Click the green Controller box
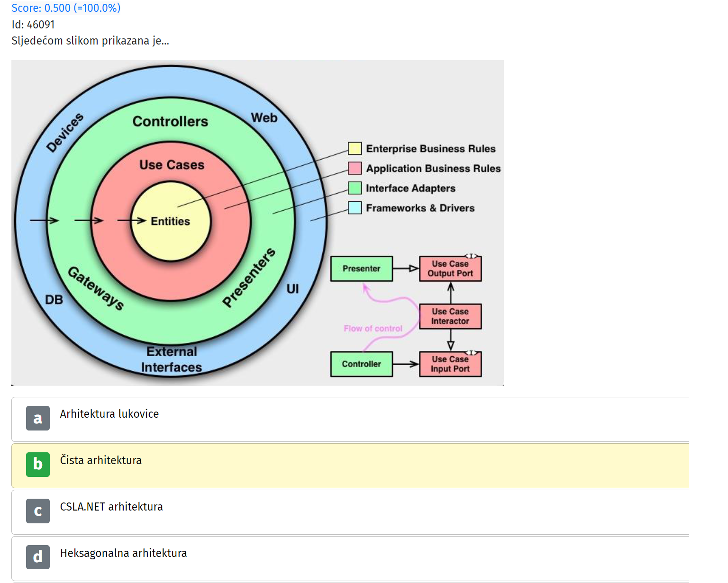Screen dimensions: 728x583 pyautogui.click(x=362, y=364)
